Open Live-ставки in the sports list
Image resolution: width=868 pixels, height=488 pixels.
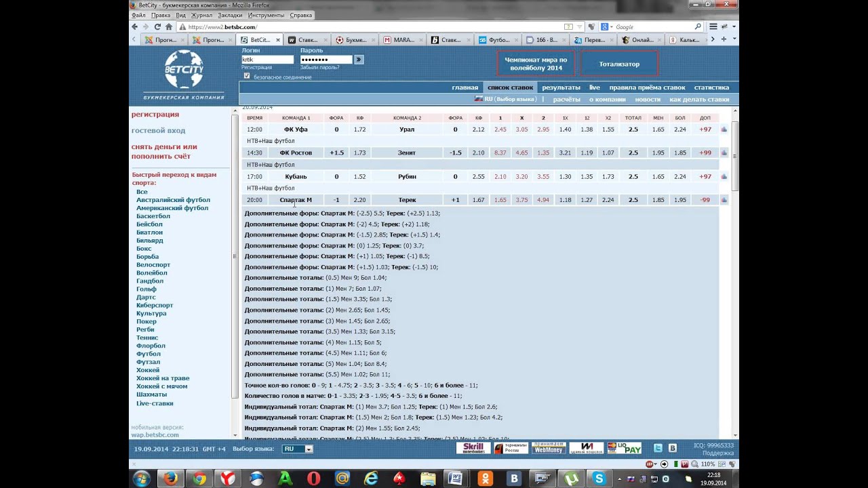[x=155, y=403]
